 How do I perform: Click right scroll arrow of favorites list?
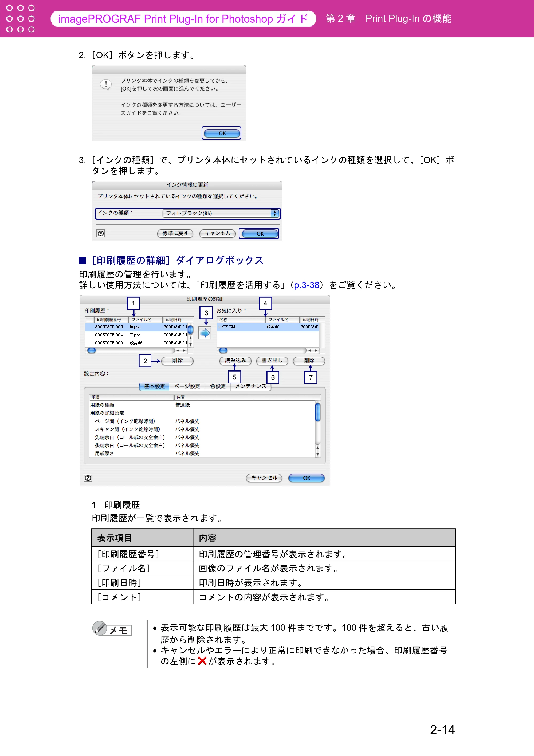coord(316,351)
